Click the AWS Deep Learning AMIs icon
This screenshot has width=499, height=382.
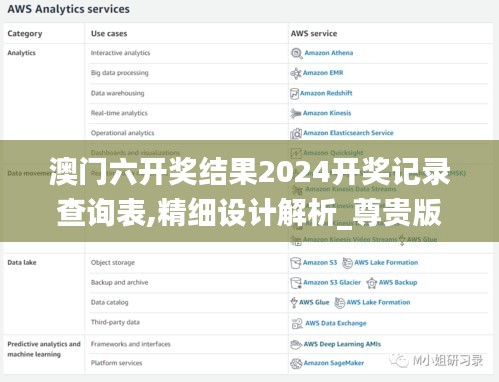(x=296, y=344)
